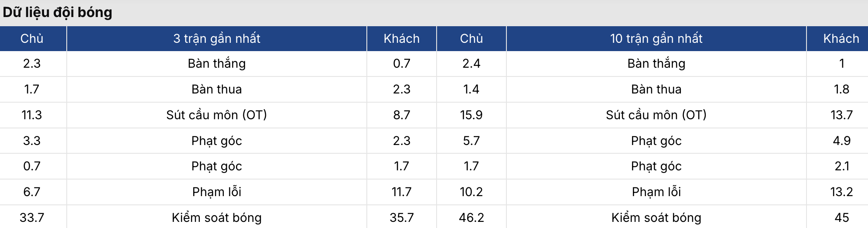Click the 46.2 possession cell
868x228 pixels.
tap(471, 218)
